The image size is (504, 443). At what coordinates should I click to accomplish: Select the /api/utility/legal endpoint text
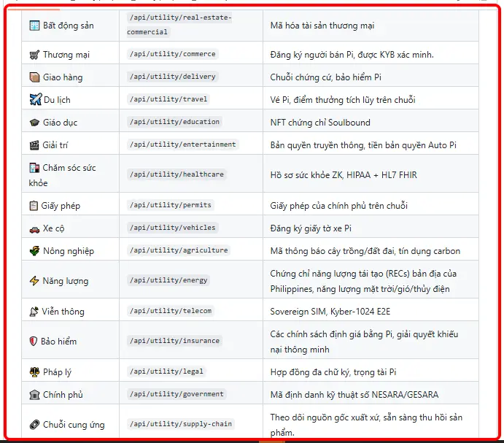pos(166,371)
